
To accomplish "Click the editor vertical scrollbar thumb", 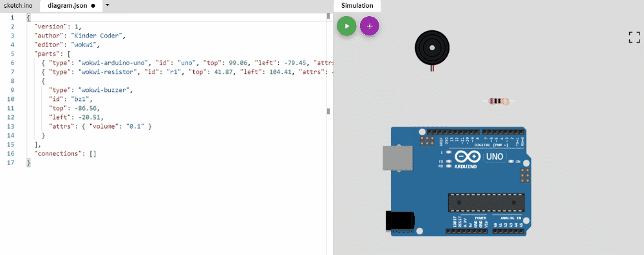I will pos(328,15).
